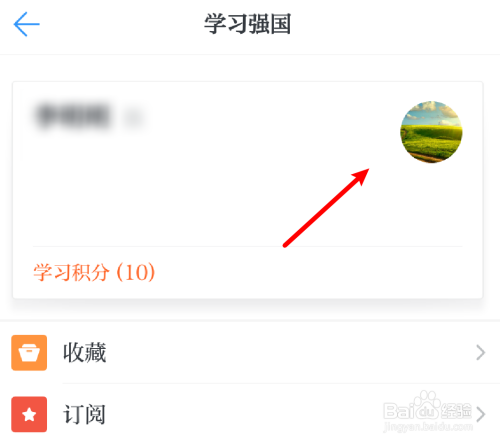Select the 订阅 menu label
The image size is (500, 444).
(x=85, y=414)
